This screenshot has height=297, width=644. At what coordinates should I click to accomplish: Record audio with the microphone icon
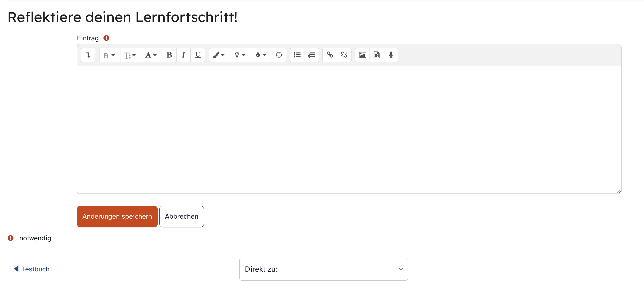(391, 55)
